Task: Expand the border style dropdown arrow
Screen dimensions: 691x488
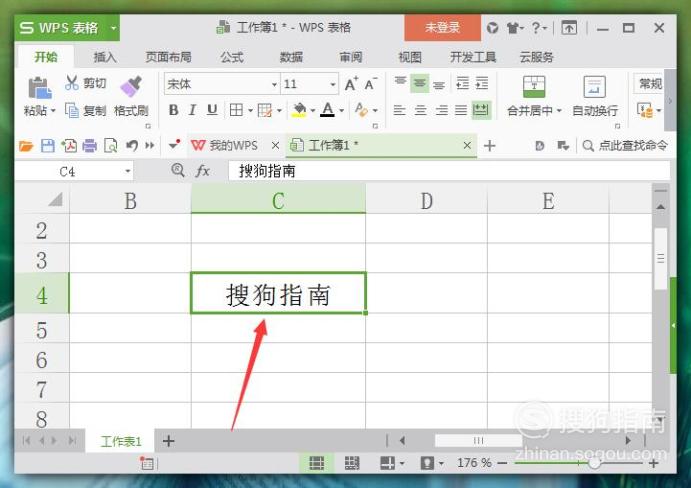Action: click(250, 110)
